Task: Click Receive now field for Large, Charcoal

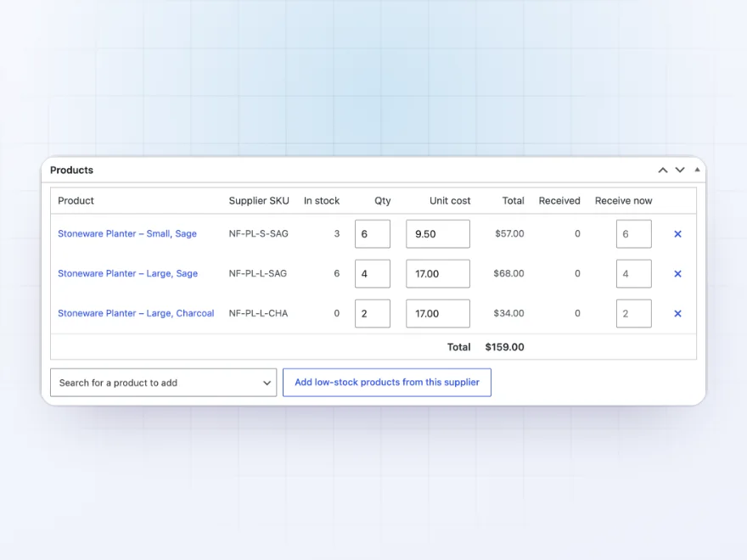Action: pos(633,313)
